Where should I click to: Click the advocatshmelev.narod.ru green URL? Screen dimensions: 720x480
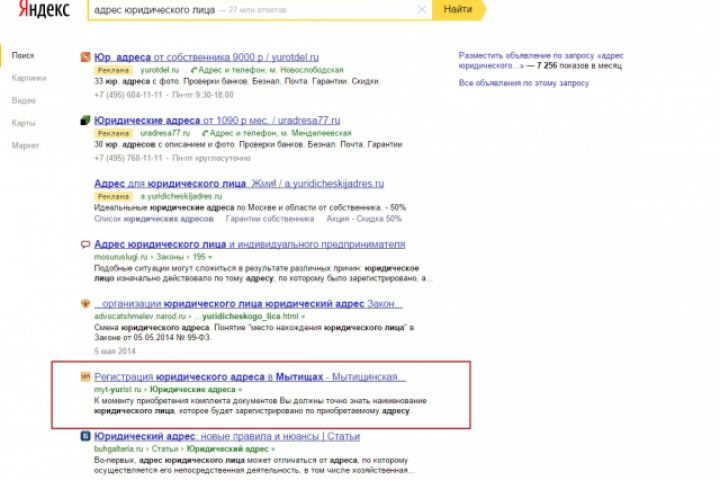coord(140,316)
